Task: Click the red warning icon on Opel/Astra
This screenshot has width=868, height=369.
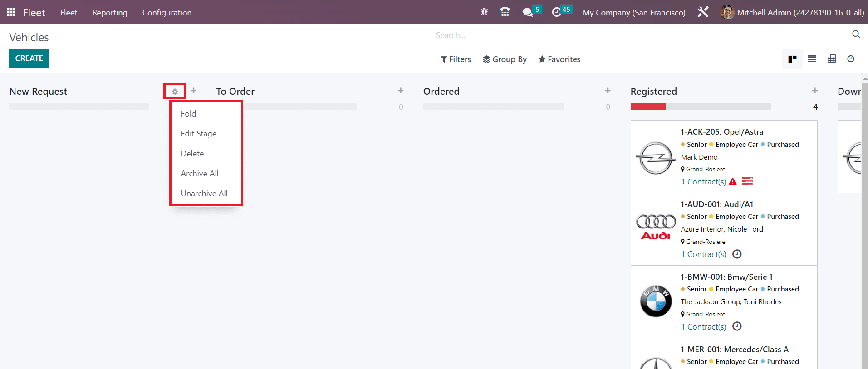Action: [733, 181]
